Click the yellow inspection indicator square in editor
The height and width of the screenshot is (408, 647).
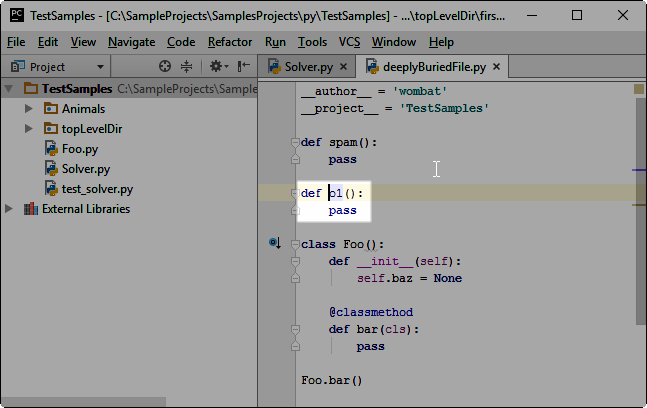[638, 89]
